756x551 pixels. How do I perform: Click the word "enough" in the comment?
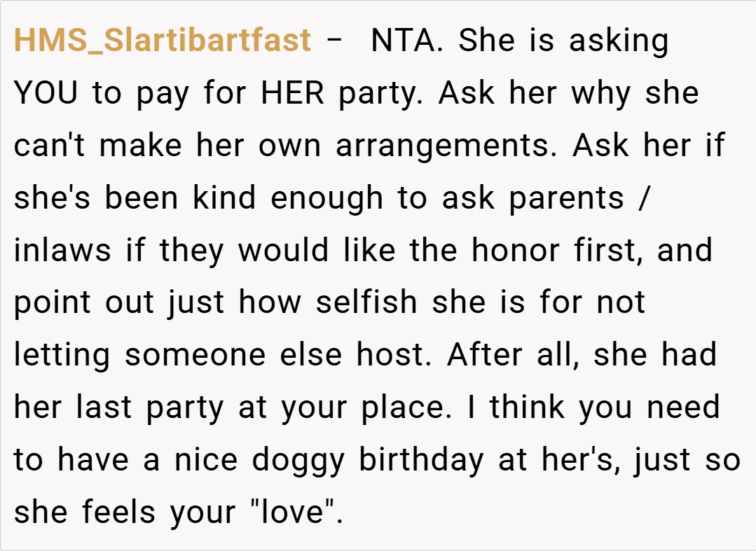[x=329, y=198]
